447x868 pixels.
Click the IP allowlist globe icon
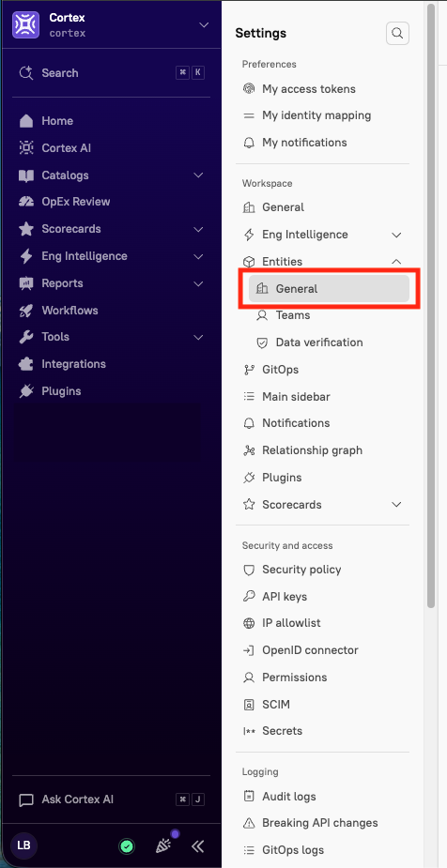249,623
